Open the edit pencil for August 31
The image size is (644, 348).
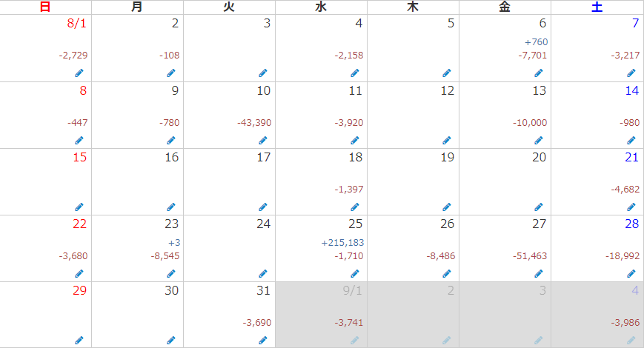tap(263, 340)
